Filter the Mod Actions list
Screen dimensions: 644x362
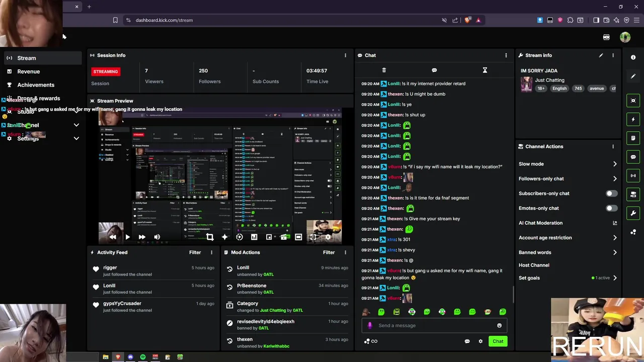[x=329, y=252]
